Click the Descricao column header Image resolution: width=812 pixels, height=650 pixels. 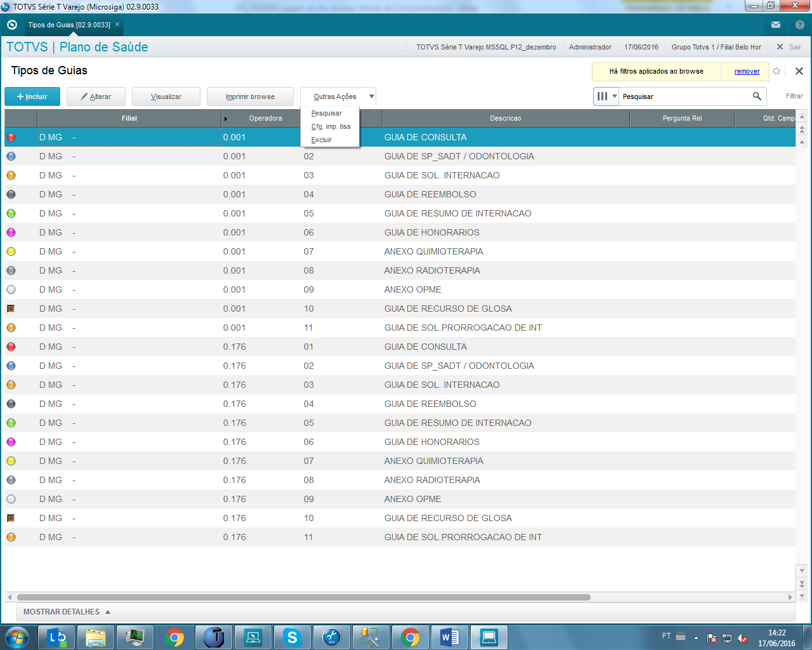[506, 119]
